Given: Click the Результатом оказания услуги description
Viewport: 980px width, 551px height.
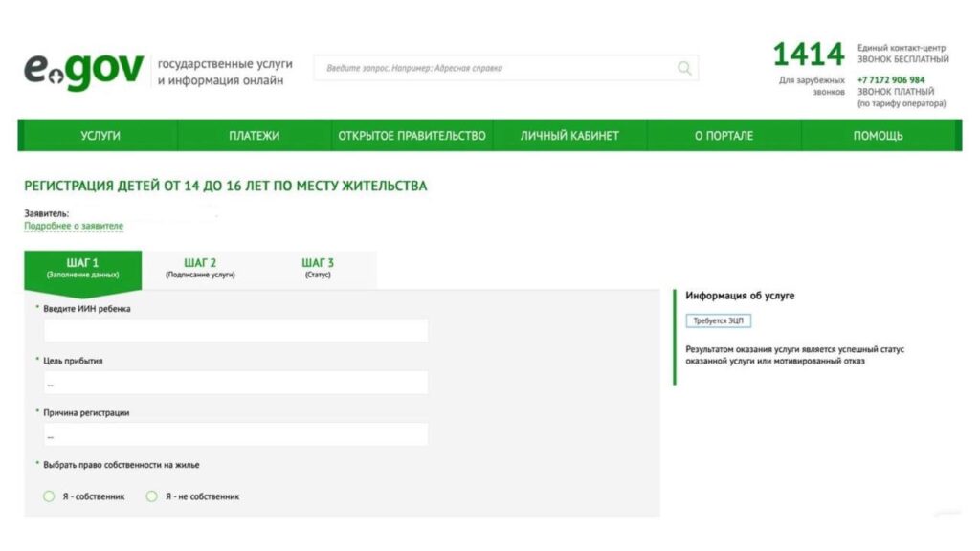Looking at the screenshot, I should pos(795,355).
